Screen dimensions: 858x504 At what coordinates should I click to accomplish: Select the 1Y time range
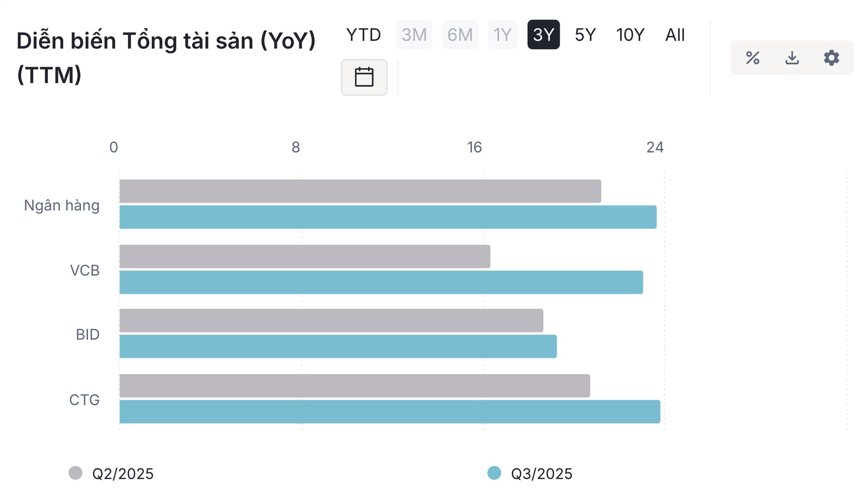click(502, 35)
